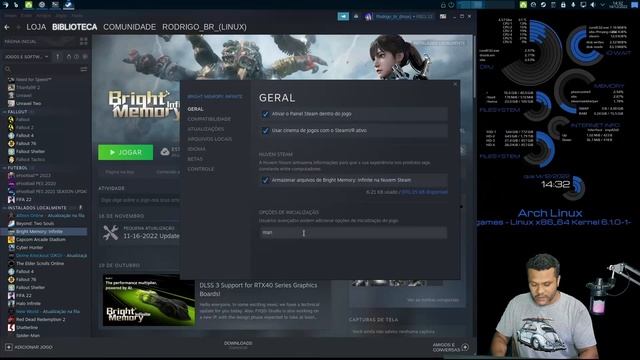The height and width of the screenshot is (360, 640).
Task: Open DOWNLOADS at the bottom bar
Action: (x=238, y=344)
